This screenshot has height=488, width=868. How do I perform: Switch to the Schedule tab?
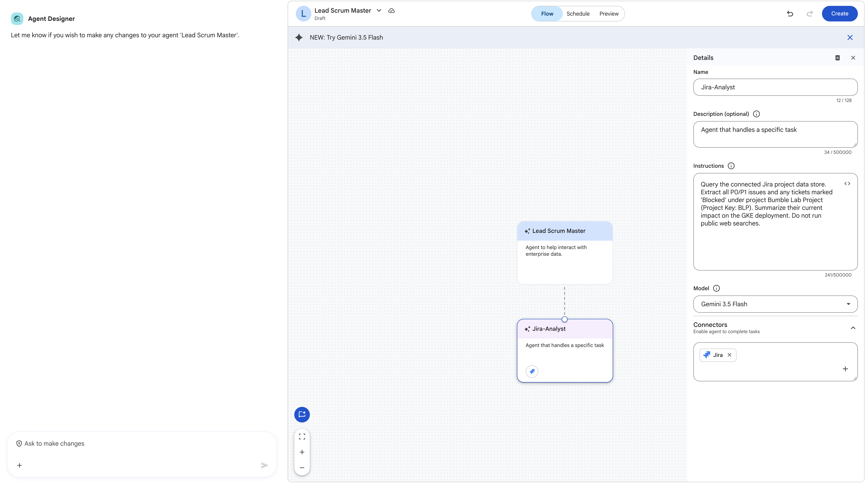(578, 14)
